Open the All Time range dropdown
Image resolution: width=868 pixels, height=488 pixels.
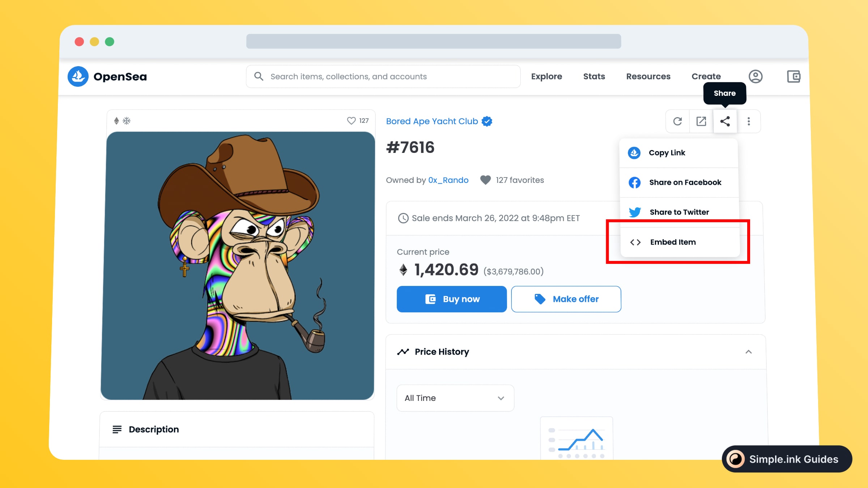pos(455,398)
